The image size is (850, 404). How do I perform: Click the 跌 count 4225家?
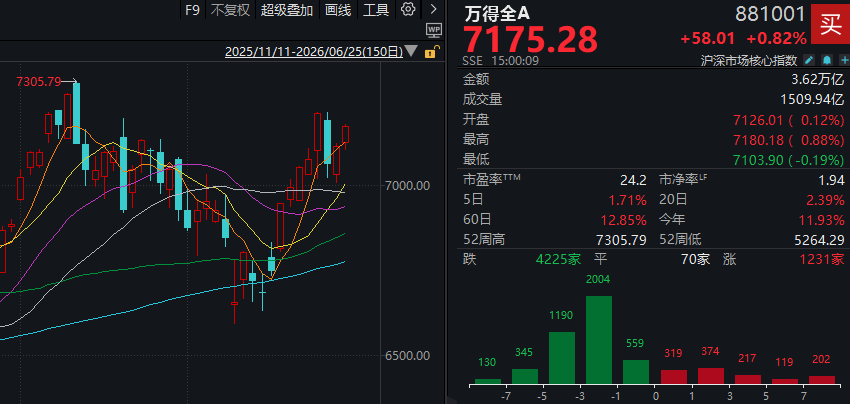[558, 259]
